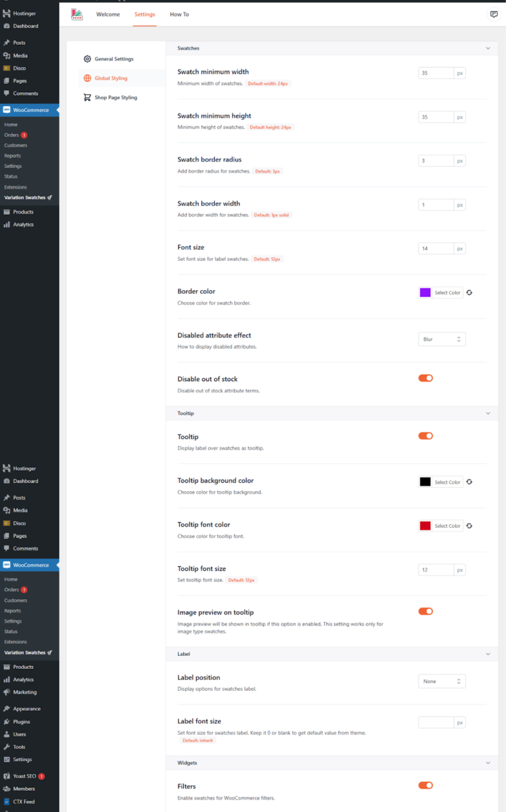Viewport: 506px width, 812px height.
Task: Collapse the Swatches section chevron
Action: coord(488,48)
